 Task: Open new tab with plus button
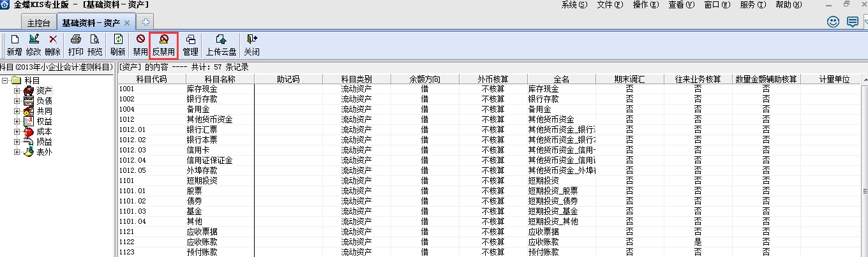146,23
